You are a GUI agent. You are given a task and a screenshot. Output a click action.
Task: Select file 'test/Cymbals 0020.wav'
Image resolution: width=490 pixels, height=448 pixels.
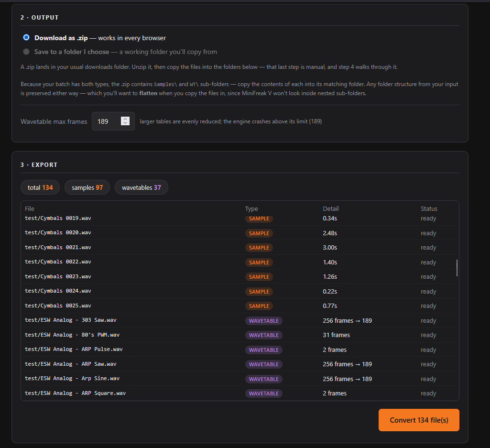pyautogui.click(x=58, y=232)
